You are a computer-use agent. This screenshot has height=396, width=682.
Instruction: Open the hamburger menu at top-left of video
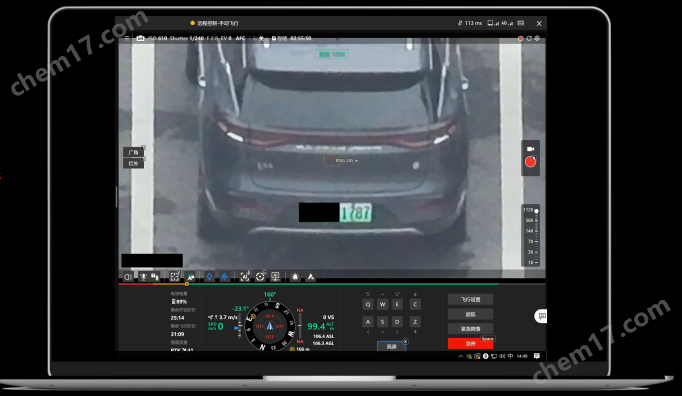pos(127,38)
